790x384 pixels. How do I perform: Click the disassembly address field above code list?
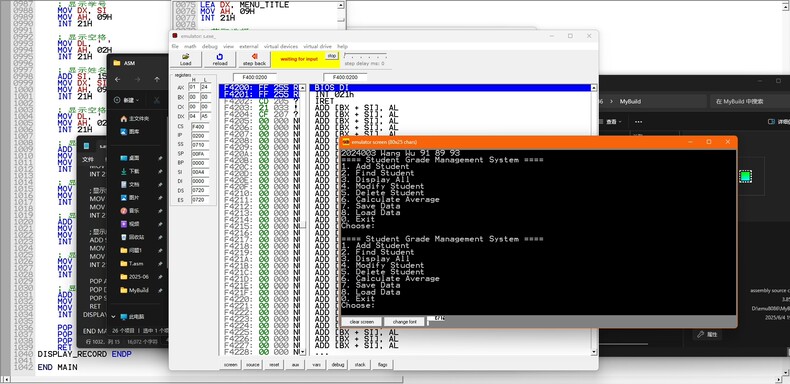[x=345, y=77]
